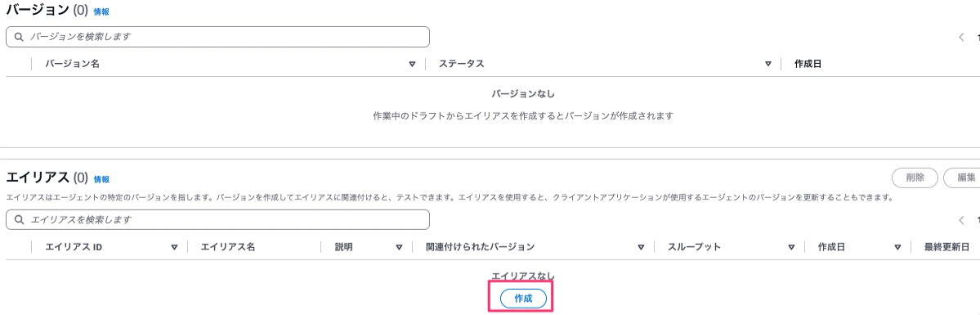Click the magnifier icon in version search
Image resolution: width=980 pixels, height=315 pixels.
pos(19,37)
